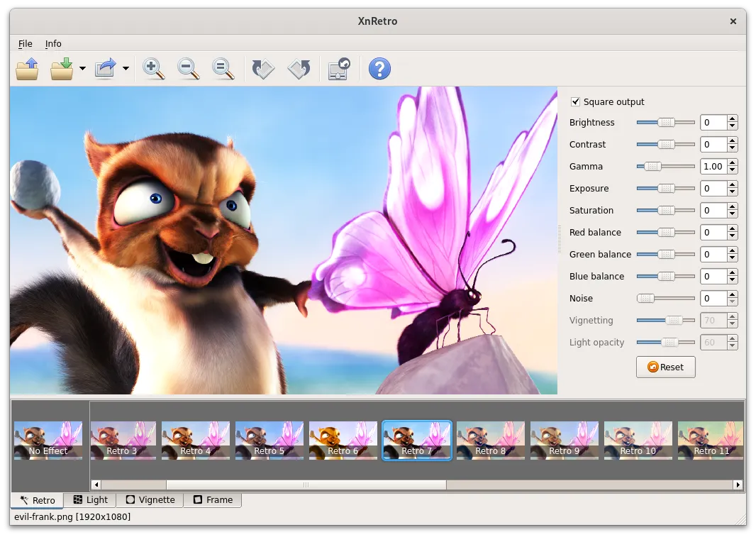Click the thumbnail strip horizontal scrollbar handle
Image resolution: width=756 pixels, height=537 pixels.
(306, 485)
